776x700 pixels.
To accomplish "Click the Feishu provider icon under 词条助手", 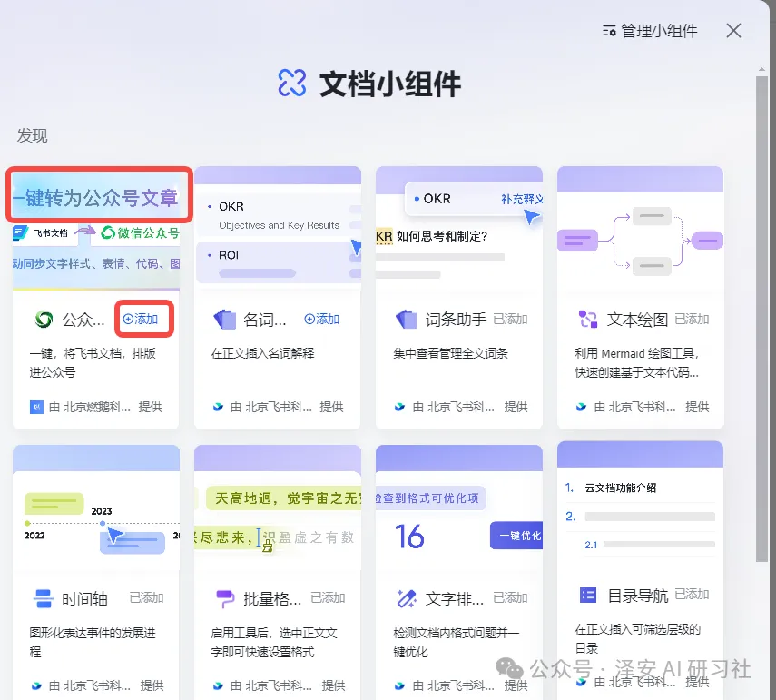I will (399, 407).
